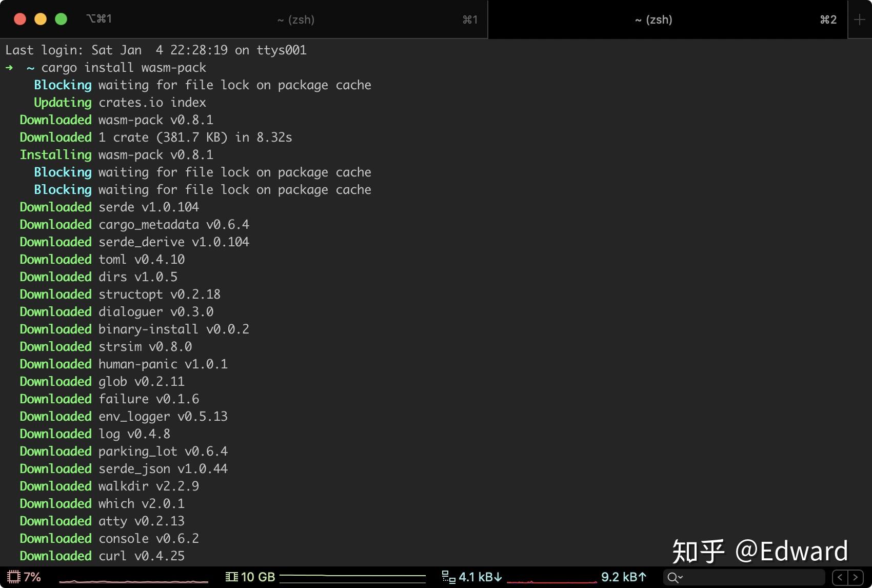Click the green full-screen traffic light button
This screenshot has height=588, width=872.
pyautogui.click(x=61, y=19)
